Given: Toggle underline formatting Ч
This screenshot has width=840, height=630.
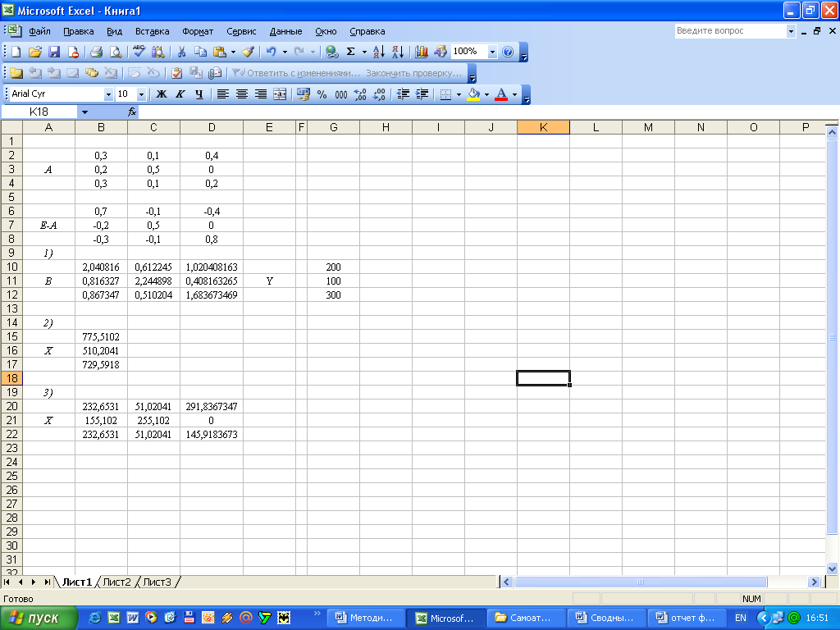Looking at the screenshot, I should (x=199, y=95).
